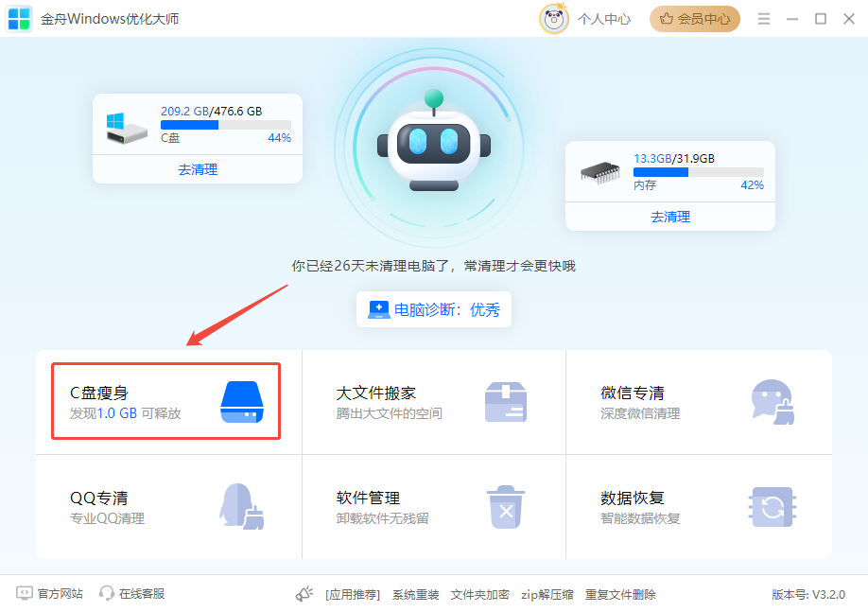Viewport: 868px width, 612px height.
Task: Open the QQ专清 feature title
Action: [99, 498]
